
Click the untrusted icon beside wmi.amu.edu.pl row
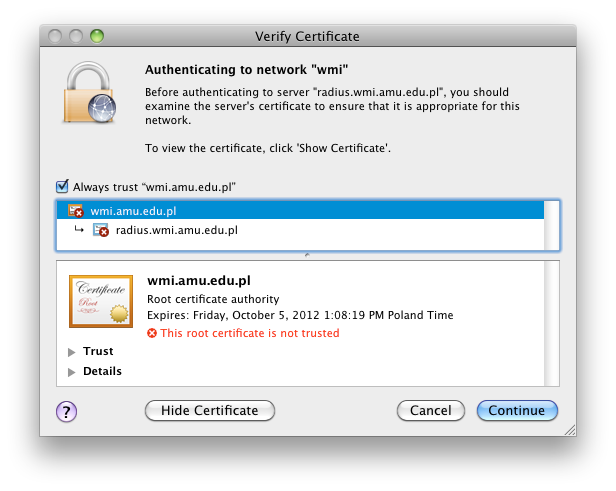tap(75, 211)
